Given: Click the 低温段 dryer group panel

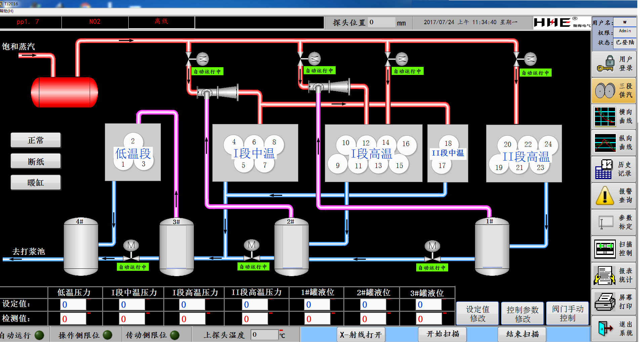Looking at the screenshot, I should click(x=133, y=152).
